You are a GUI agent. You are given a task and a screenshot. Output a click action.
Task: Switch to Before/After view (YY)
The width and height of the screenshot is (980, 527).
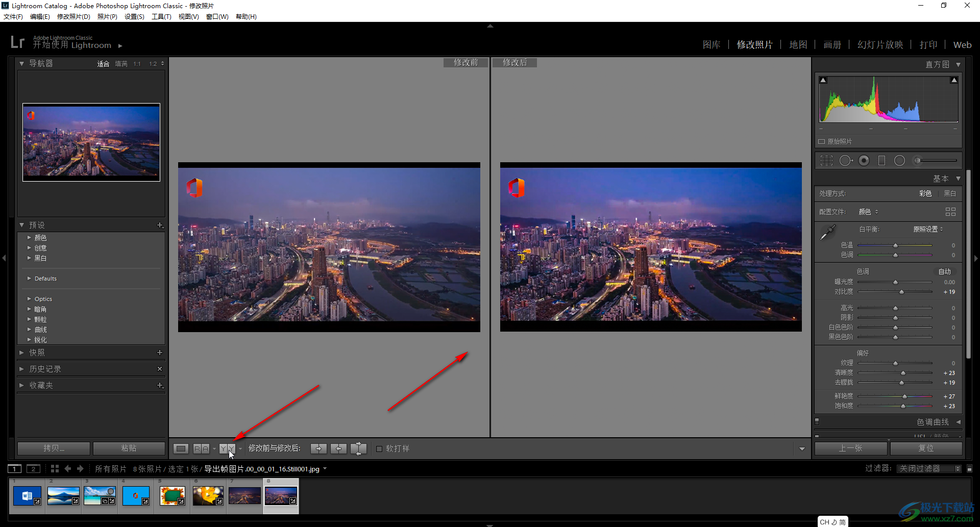(x=227, y=448)
